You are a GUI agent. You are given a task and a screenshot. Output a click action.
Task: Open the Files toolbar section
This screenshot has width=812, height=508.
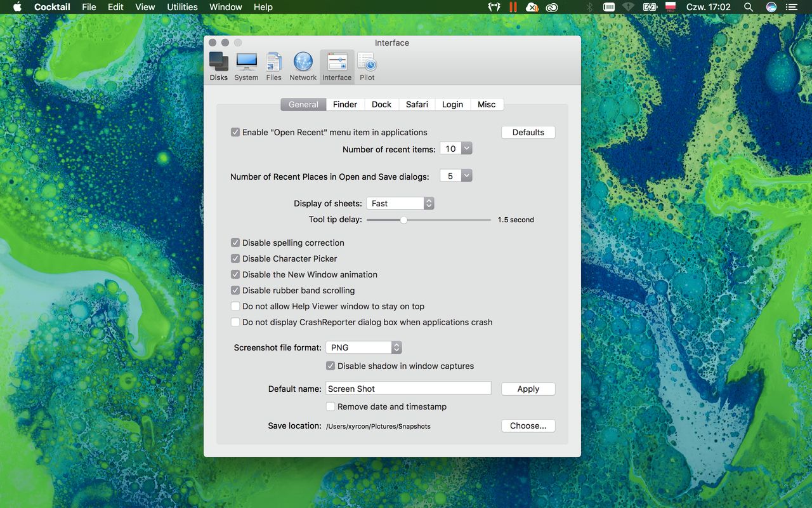pyautogui.click(x=273, y=66)
